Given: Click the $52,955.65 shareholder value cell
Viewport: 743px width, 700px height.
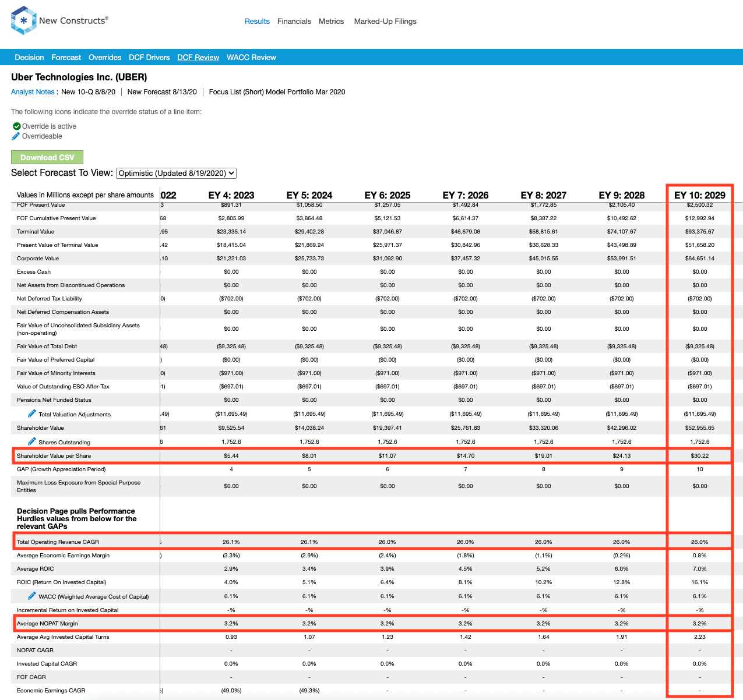Looking at the screenshot, I should [700, 428].
